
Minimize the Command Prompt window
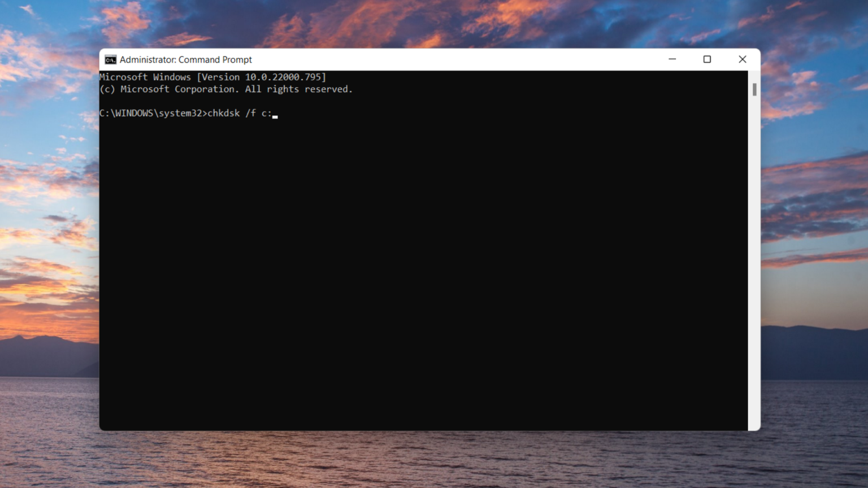point(672,59)
